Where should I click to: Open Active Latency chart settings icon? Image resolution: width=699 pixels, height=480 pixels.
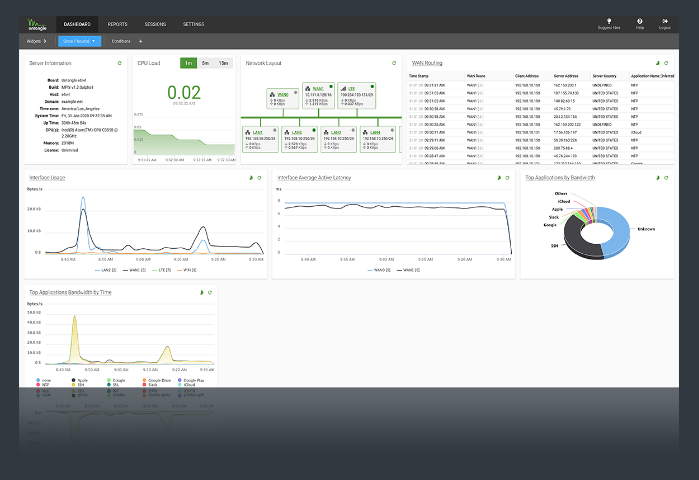point(499,178)
